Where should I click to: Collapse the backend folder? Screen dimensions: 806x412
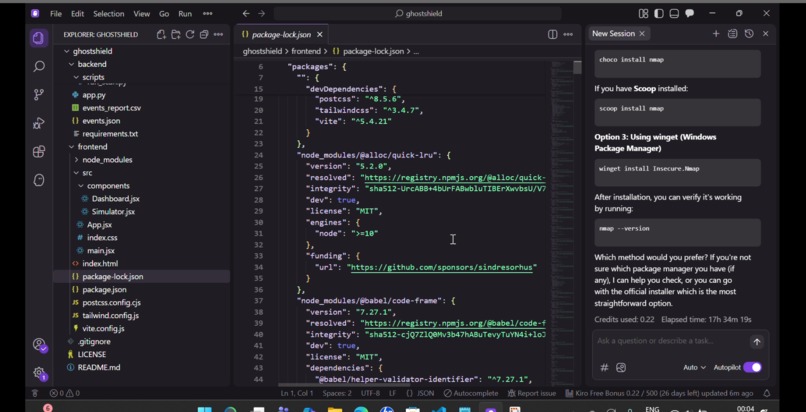point(71,64)
